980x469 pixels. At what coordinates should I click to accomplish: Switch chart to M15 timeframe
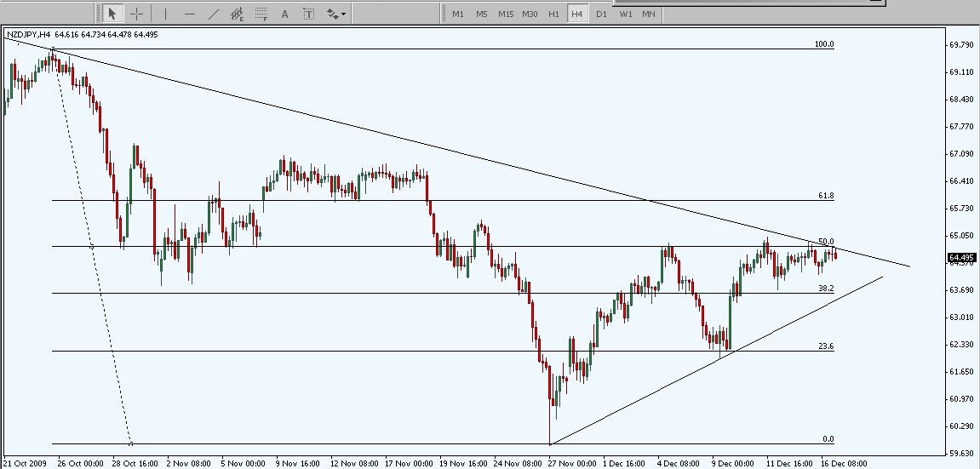pos(506,14)
